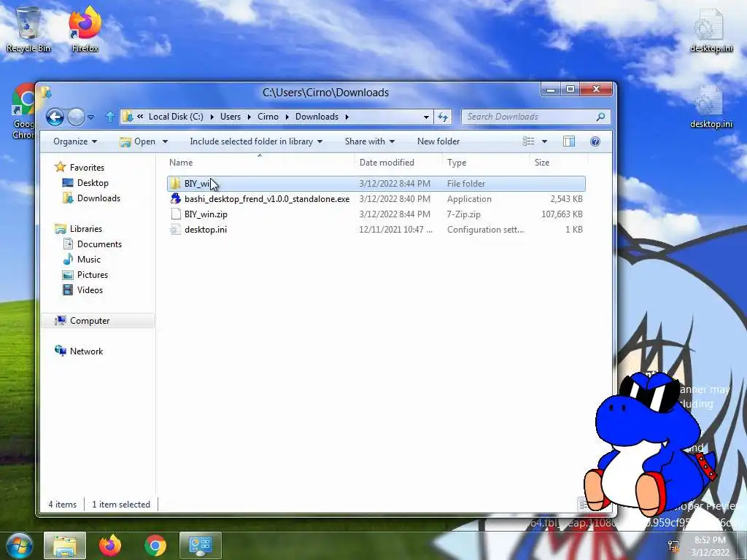Viewport: 747px width, 560px height.
Task: Click Windows Explorer taskbar icon
Action: 65,545
